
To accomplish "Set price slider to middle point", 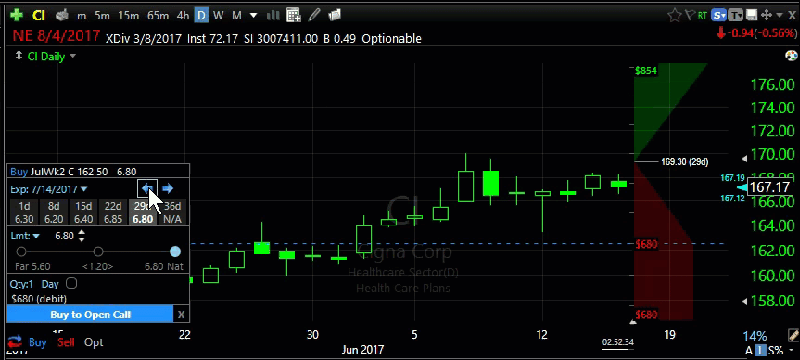I will [x=98, y=251].
